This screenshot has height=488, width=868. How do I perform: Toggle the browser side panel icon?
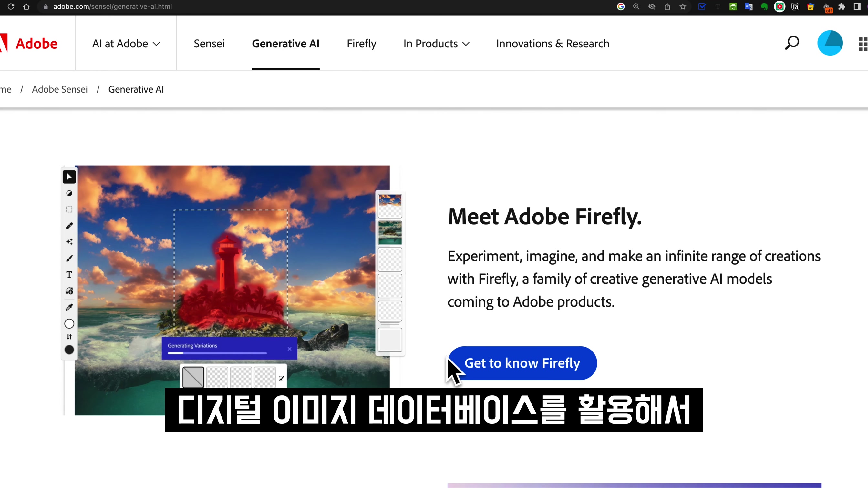tap(857, 6)
